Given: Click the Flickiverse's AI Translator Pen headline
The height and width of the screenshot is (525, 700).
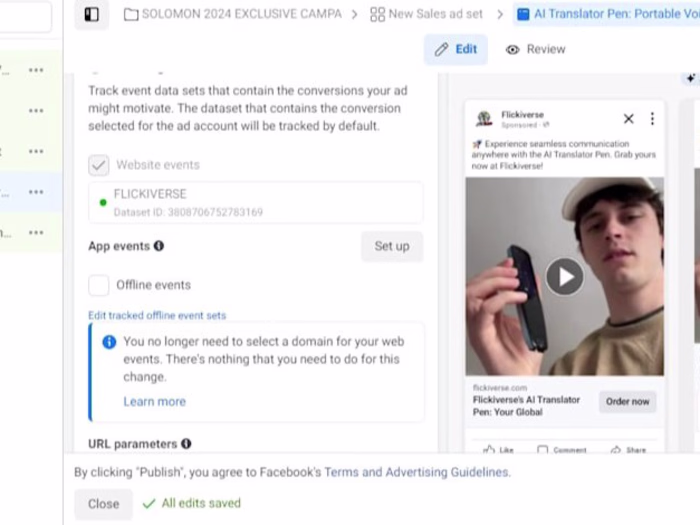Looking at the screenshot, I should [x=526, y=406].
